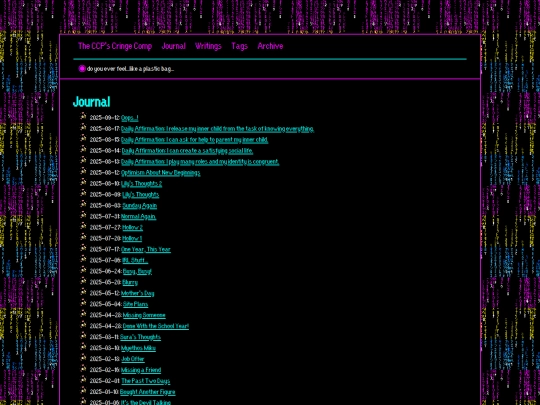Click the 2025-02-18 date text
This screenshot has height=405, width=540.
(105, 359)
